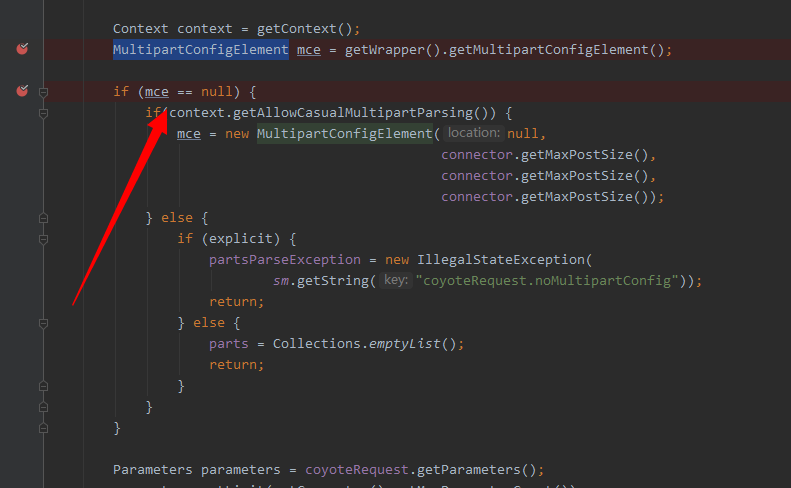791x488 pixels.
Task: Click the green-highlighted MultipartConfigElement constructor
Action: [345, 134]
